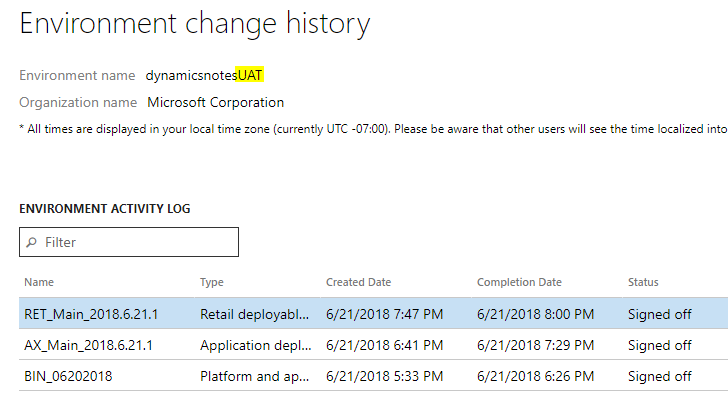
Task: Click the Platform and application type cell
Action: (255, 376)
